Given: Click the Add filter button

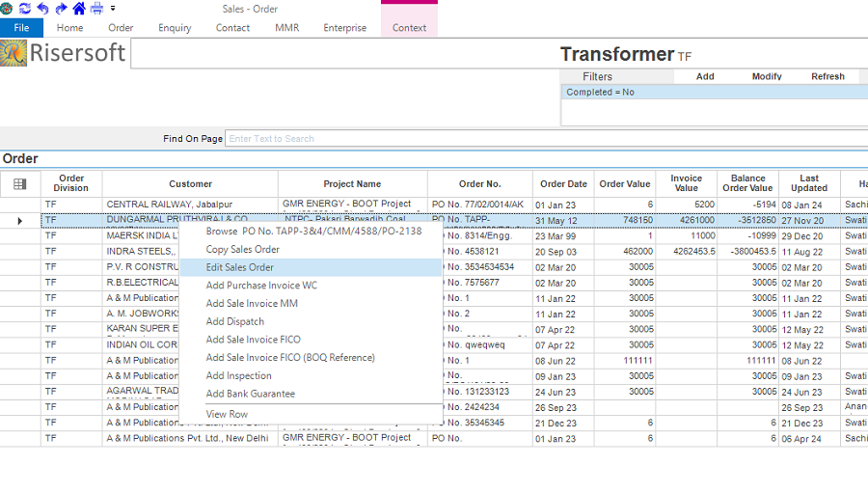Looking at the screenshot, I should click(705, 76).
